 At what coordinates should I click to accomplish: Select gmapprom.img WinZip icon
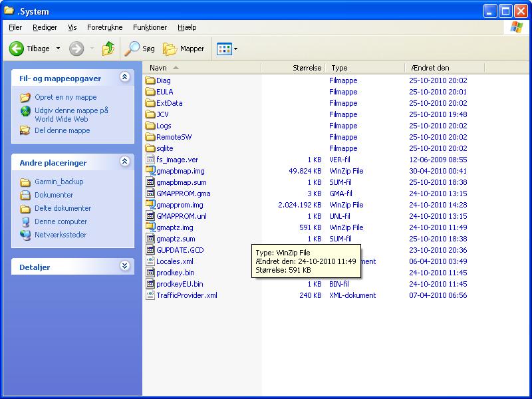click(x=150, y=204)
